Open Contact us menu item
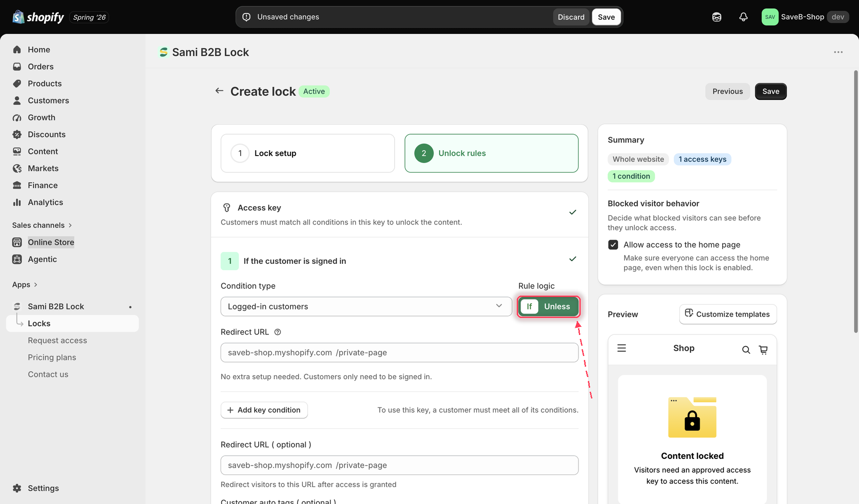 coord(48,374)
